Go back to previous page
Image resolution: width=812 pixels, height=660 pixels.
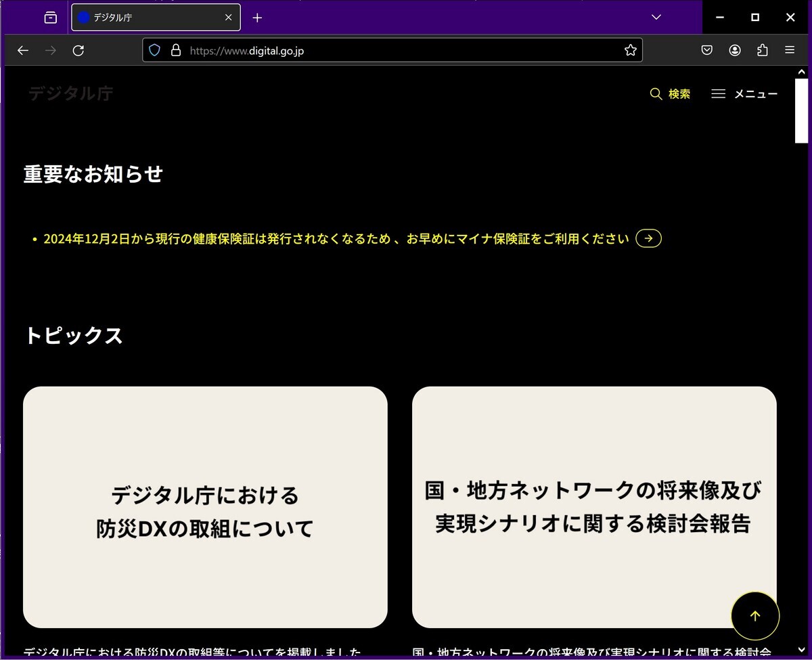click(23, 50)
